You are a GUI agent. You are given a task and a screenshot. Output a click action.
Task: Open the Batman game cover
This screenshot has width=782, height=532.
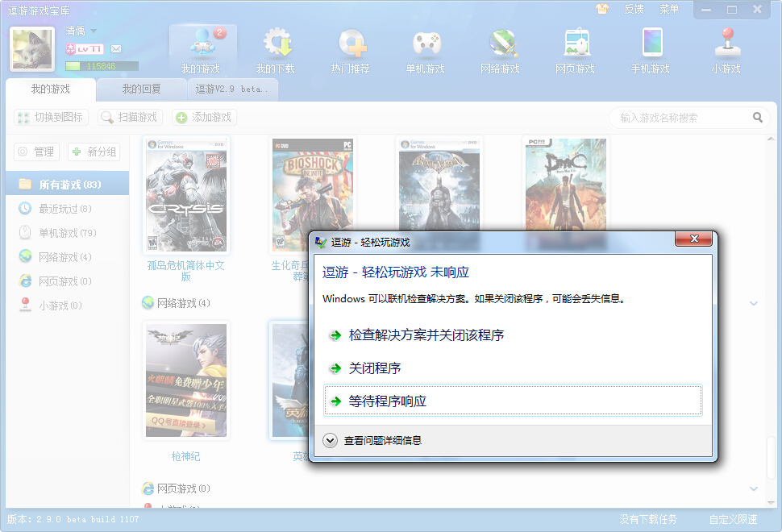[x=439, y=185]
